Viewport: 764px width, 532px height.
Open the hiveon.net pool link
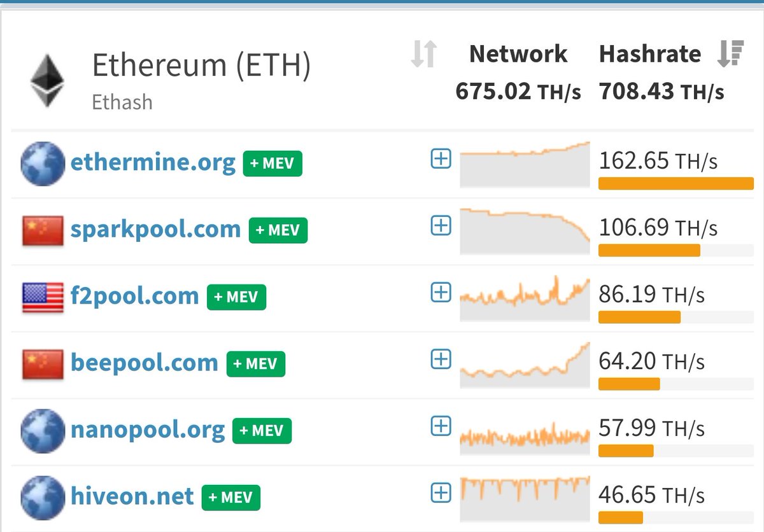click(132, 496)
